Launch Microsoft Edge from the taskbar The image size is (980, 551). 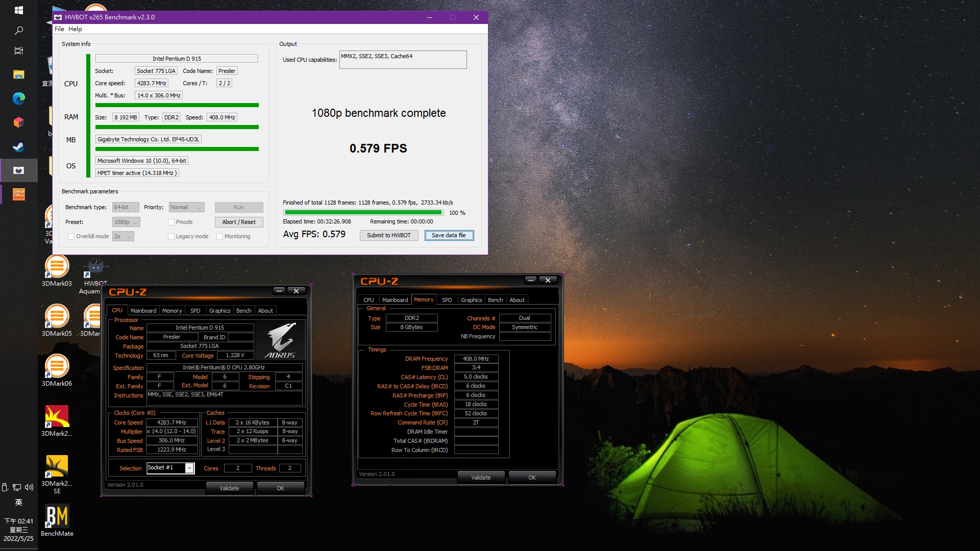18,98
